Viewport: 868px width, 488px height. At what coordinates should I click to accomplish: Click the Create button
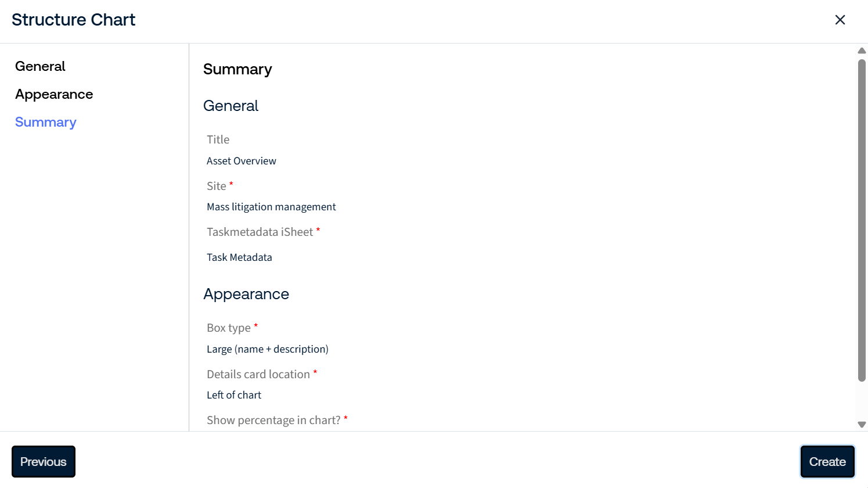coord(827,462)
